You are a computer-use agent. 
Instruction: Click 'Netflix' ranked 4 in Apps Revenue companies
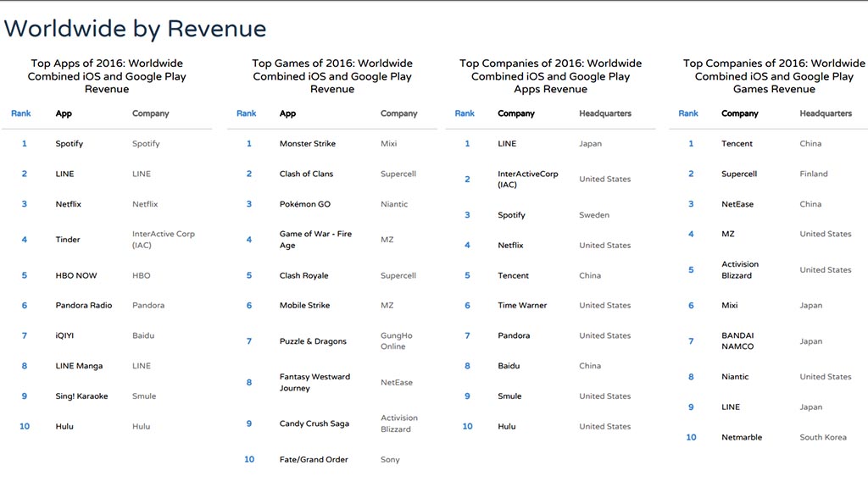[x=510, y=245]
